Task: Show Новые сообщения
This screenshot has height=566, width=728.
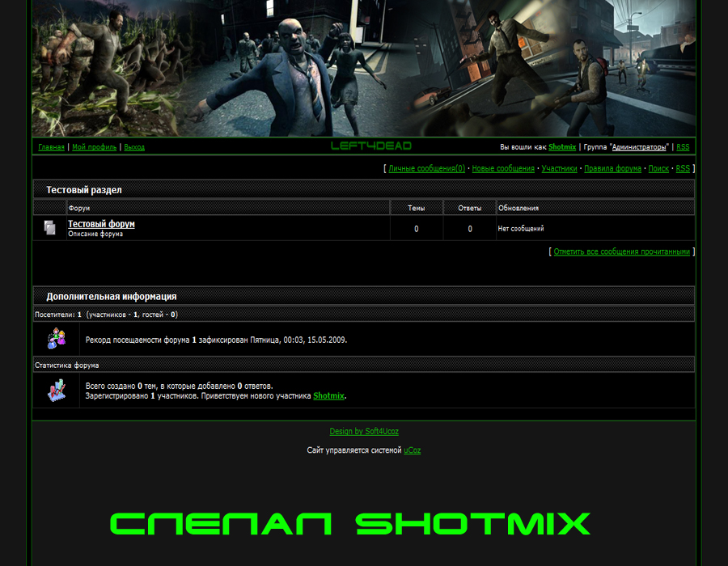Action: (503, 168)
